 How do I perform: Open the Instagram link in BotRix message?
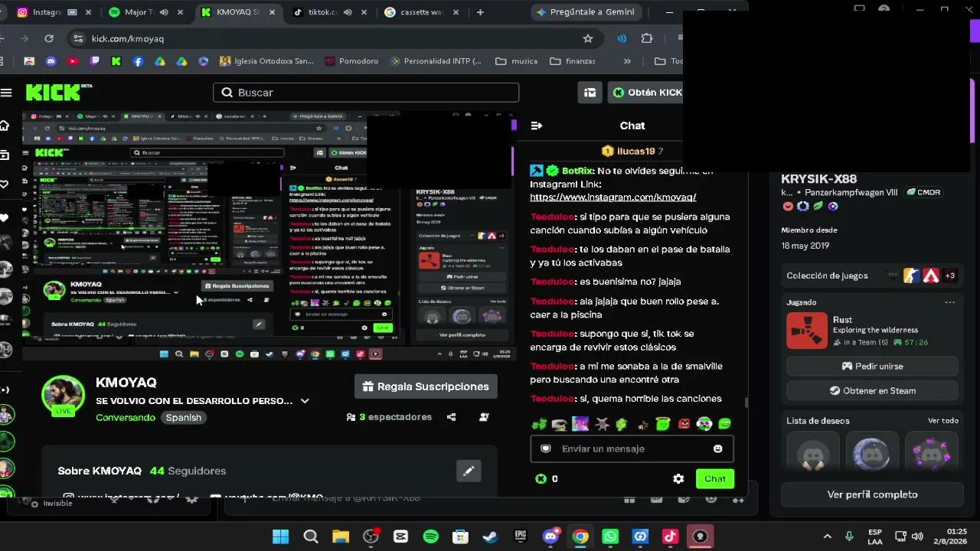tap(612, 197)
